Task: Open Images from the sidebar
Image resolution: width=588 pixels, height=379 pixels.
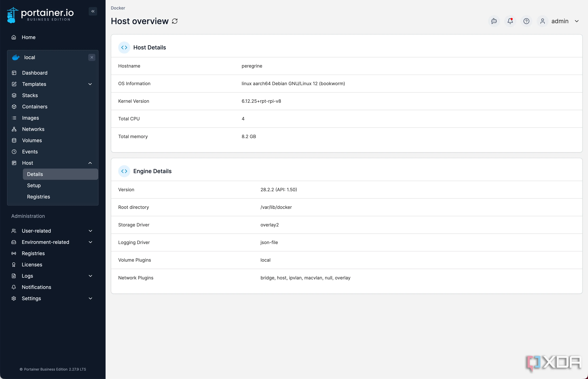Action: pos(30,118)
